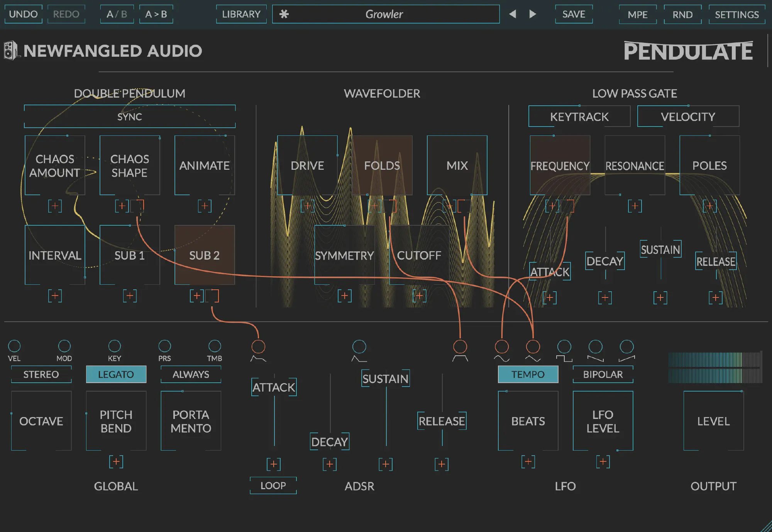Click the TMB modulation source circle

click(215, 346)
